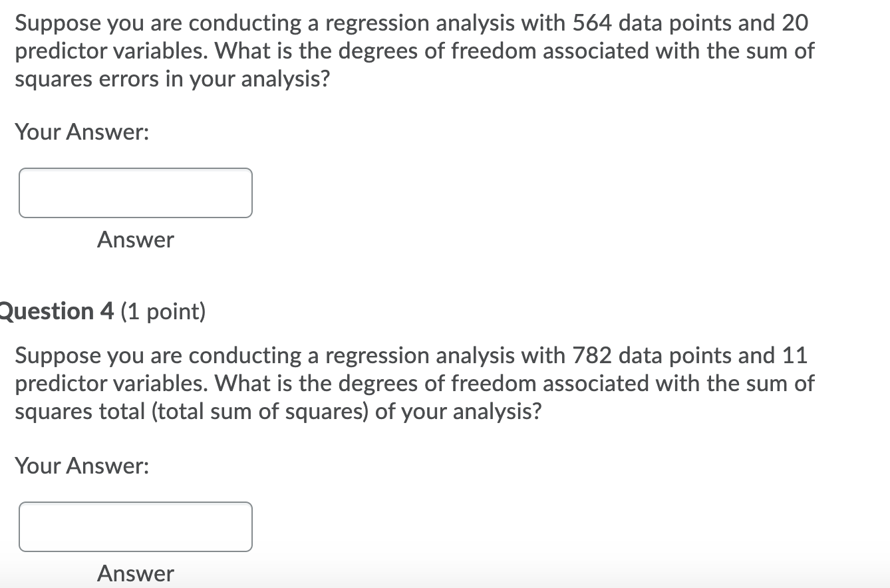This screenshot has height=588, width=890.
Task: Focus the empty response box for the 782 data points question
Action: [136, 527]
